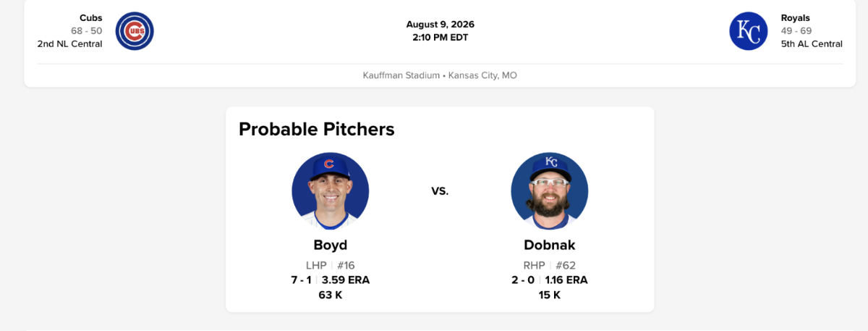Click the August 9, 2026 game date
This screenshot has width=868, height=331.
pos(441,24)
